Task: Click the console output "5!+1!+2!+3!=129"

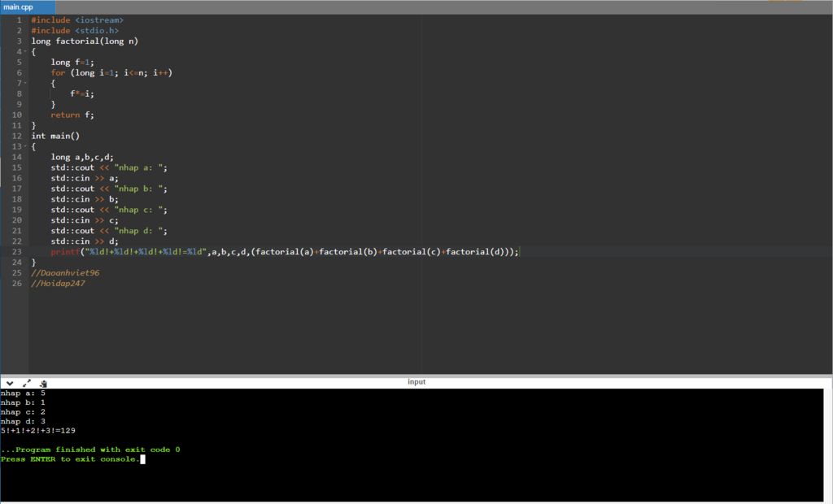Action: 38,431
